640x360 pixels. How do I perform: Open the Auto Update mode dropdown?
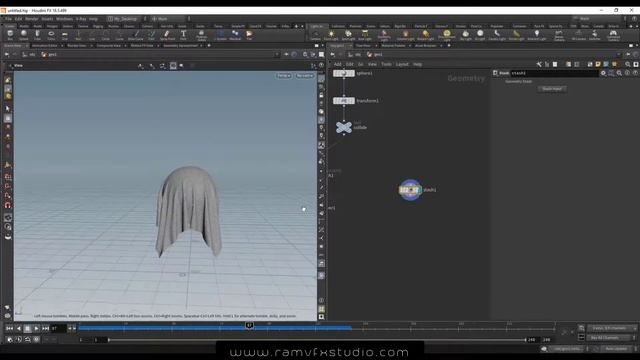[x=617, y=349]
